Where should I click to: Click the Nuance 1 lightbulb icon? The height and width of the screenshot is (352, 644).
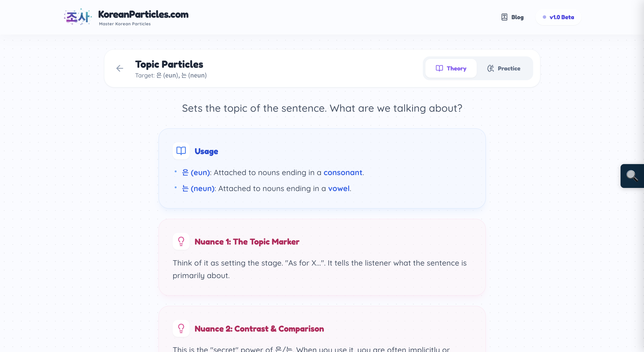[181, 241]
